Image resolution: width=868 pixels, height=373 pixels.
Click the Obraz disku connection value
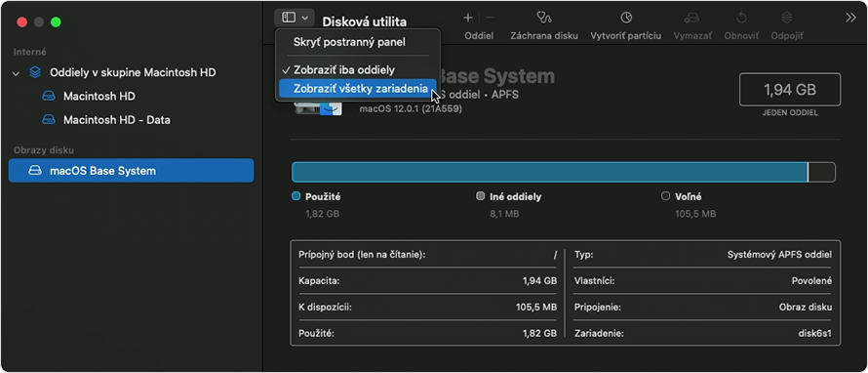[x=806, y=307]
